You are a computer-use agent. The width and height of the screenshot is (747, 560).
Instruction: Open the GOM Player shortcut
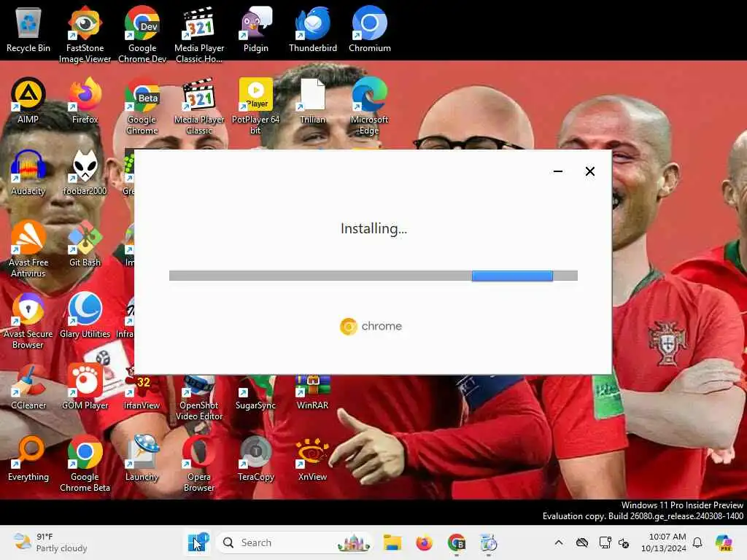click(85, 386)
